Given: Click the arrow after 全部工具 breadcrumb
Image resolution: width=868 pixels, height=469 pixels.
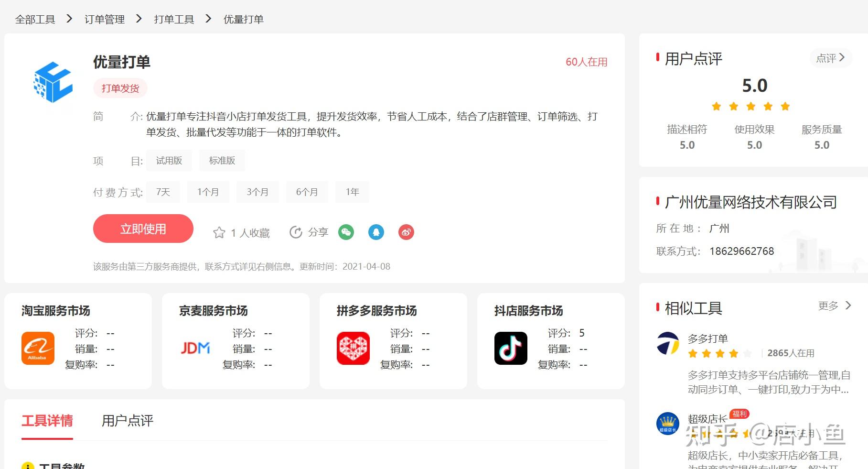Looking at the screenshot, I should tap(70, 19).
